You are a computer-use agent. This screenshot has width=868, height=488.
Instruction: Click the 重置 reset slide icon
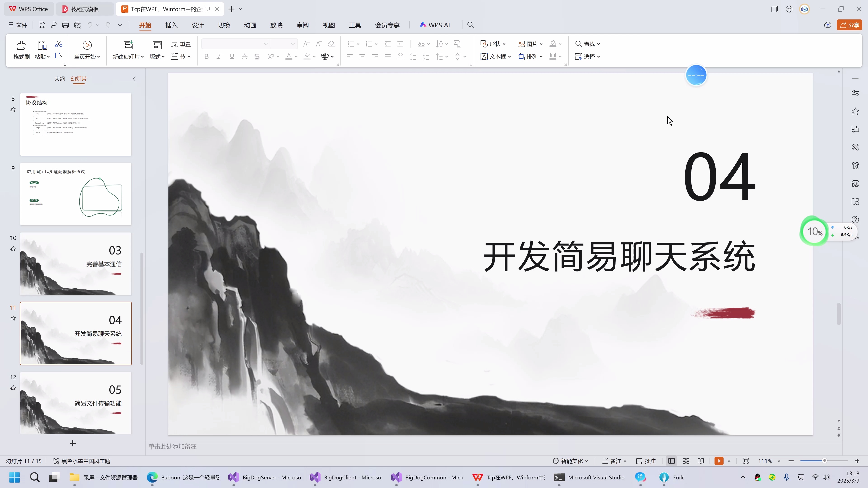[x=181, y=44]
